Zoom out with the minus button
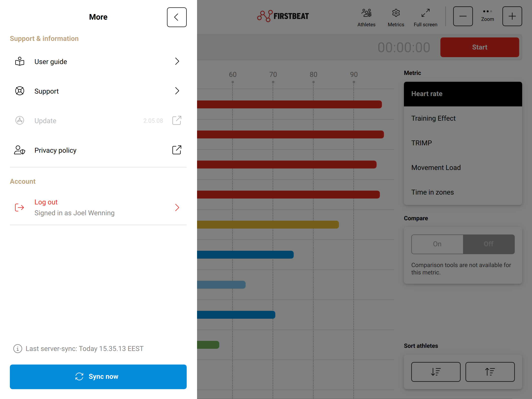The image size is (532, 399). coord(463,16)
